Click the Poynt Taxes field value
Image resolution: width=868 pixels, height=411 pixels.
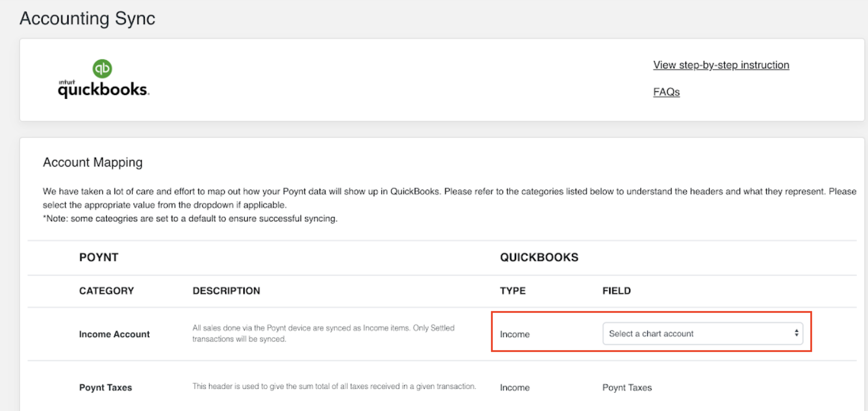[627, 387]
